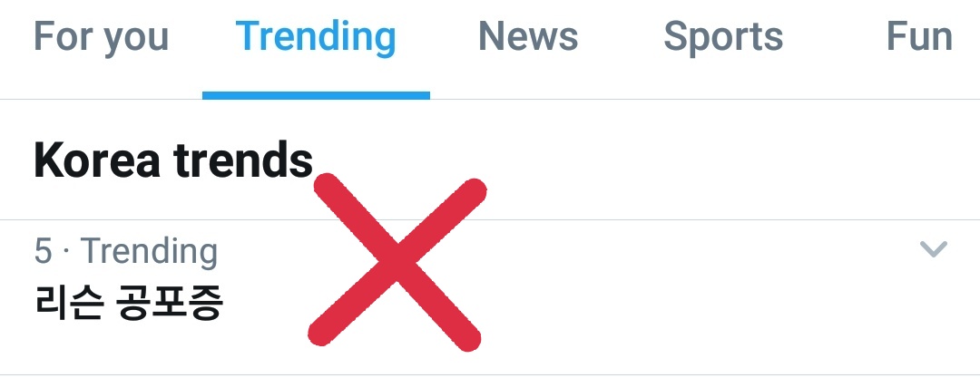The image size is (980, 378).
Task: Expand the chevron menu for trend 5
Action: [934, 248]
